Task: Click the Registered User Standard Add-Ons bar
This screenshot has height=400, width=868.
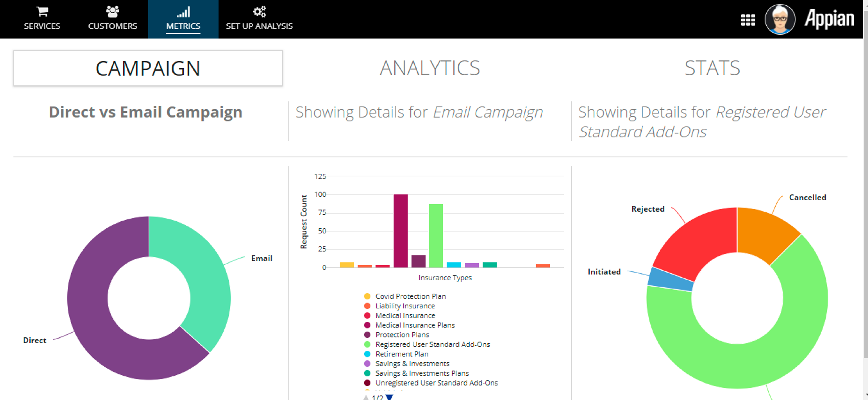Action: (436, 236)
